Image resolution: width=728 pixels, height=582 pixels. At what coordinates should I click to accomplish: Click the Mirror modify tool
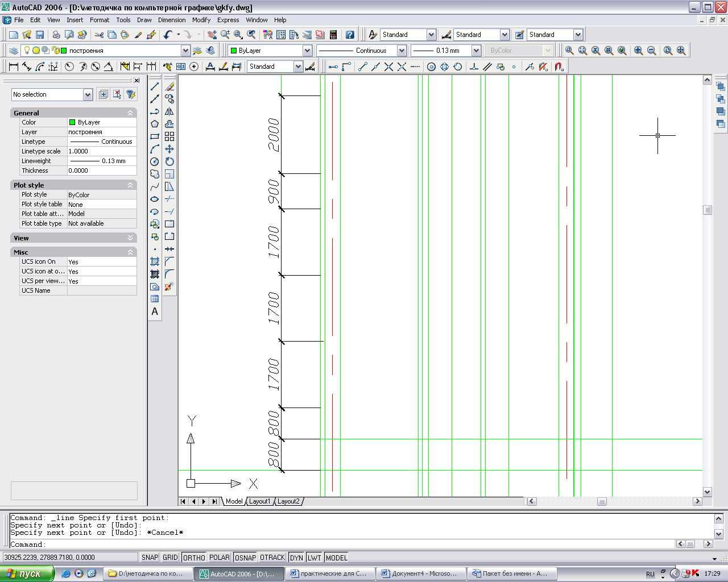pyautogui.click(x=169, y=111)
